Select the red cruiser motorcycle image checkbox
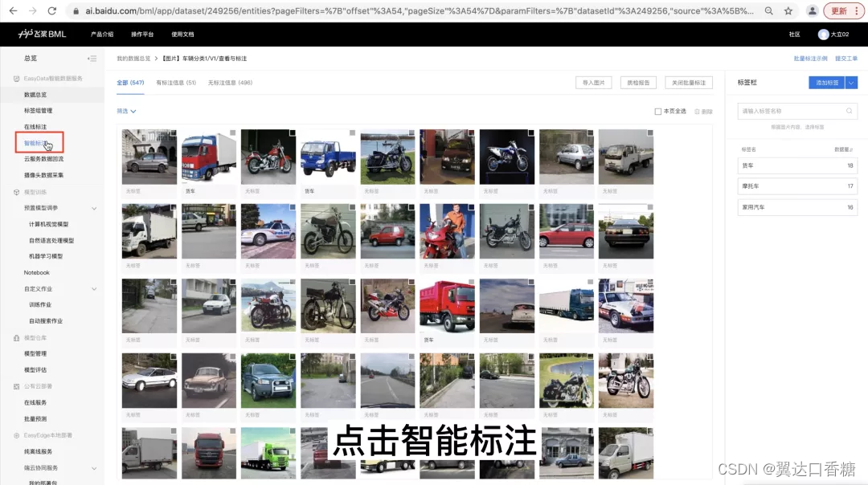The width and height of the screenshot is (868, 485). (x=293, y=132)
